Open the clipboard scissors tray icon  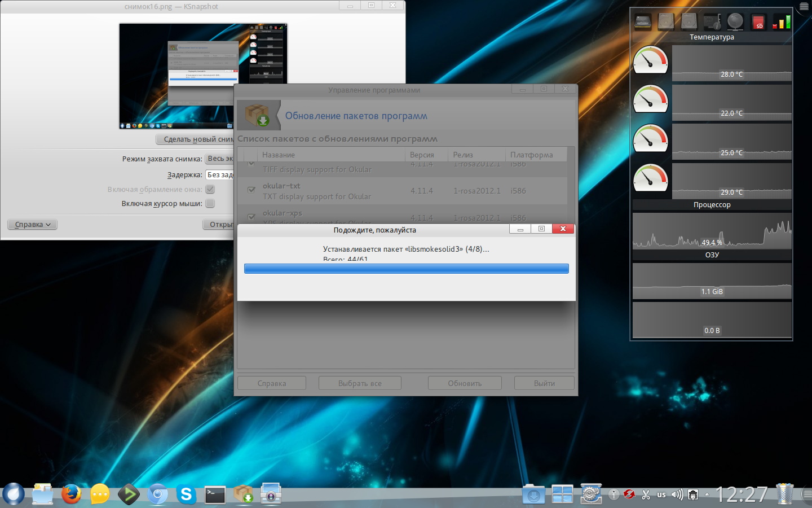coord(646,495)
